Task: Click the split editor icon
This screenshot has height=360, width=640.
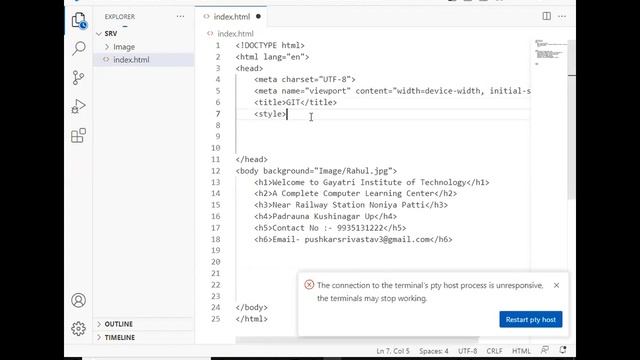Action: tap(546, 16)
